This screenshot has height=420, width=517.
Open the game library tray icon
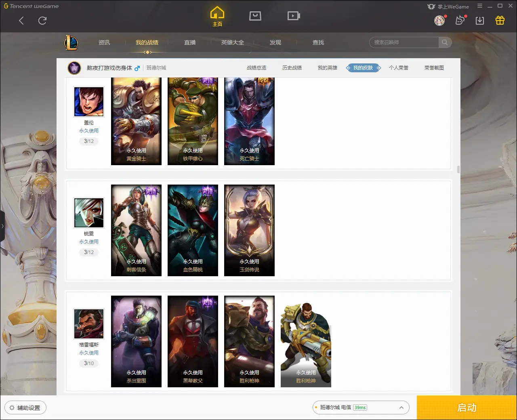[x=255, y=16]
